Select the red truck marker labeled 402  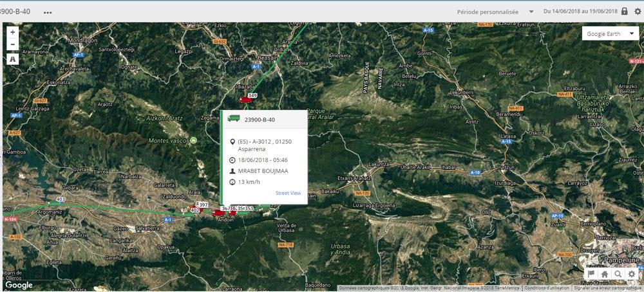pos(195,210)
